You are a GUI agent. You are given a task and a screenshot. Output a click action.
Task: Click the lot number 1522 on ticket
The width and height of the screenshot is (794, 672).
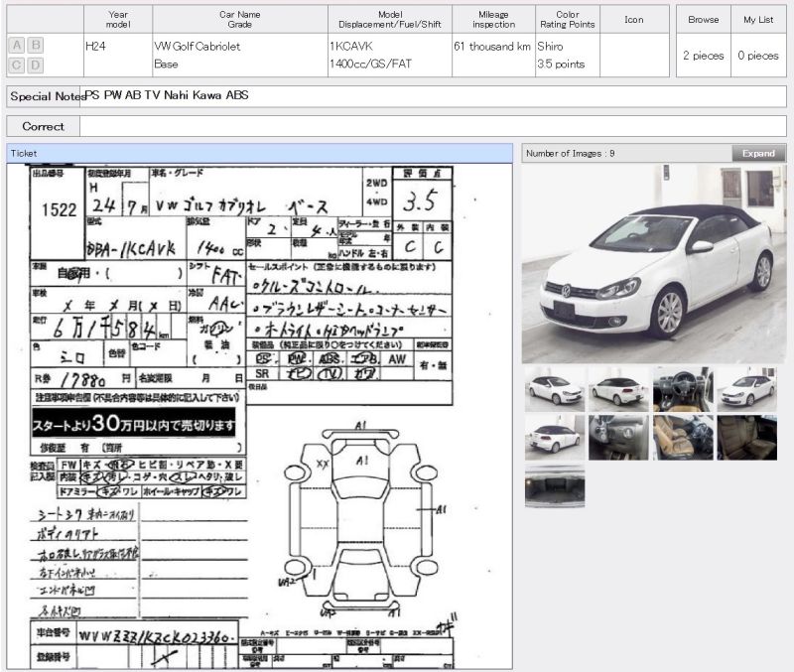[59, 210]
